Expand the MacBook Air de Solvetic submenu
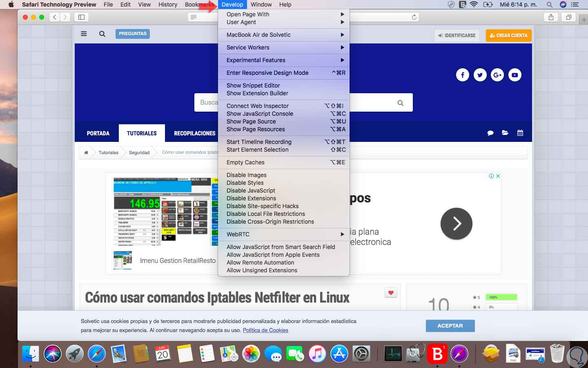588x368 pixels. click(284, 35)
